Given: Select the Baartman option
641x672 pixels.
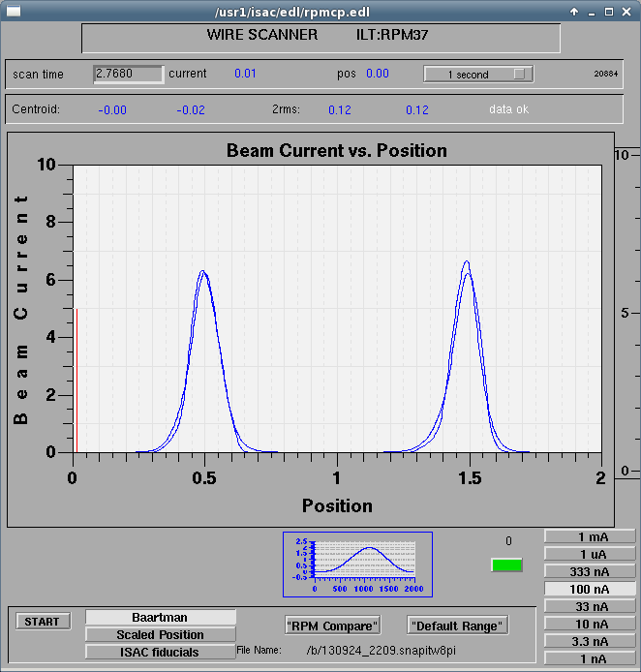Looking at the screenshot, I should point(161,617).
